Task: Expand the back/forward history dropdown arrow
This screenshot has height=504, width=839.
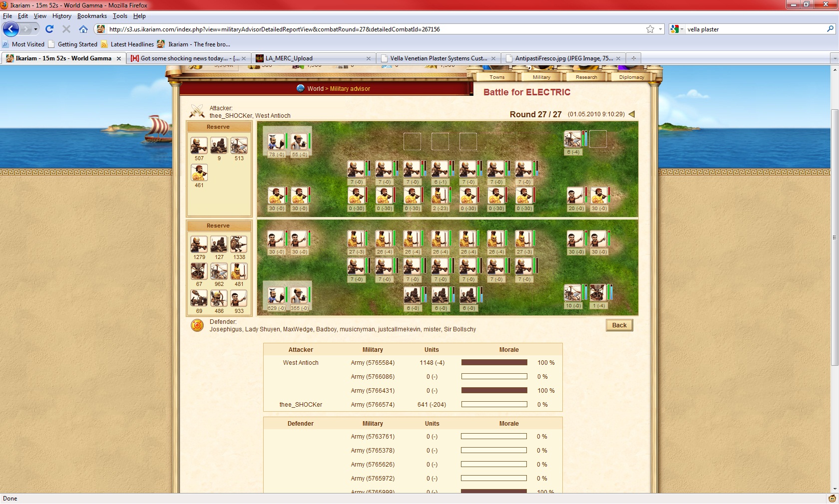Action: (35, 29)
